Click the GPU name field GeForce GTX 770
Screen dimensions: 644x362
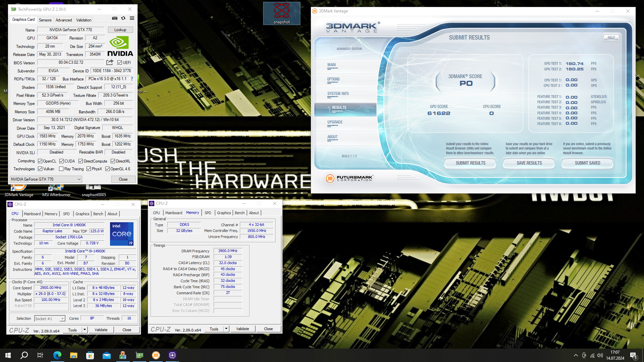[70, 30]
